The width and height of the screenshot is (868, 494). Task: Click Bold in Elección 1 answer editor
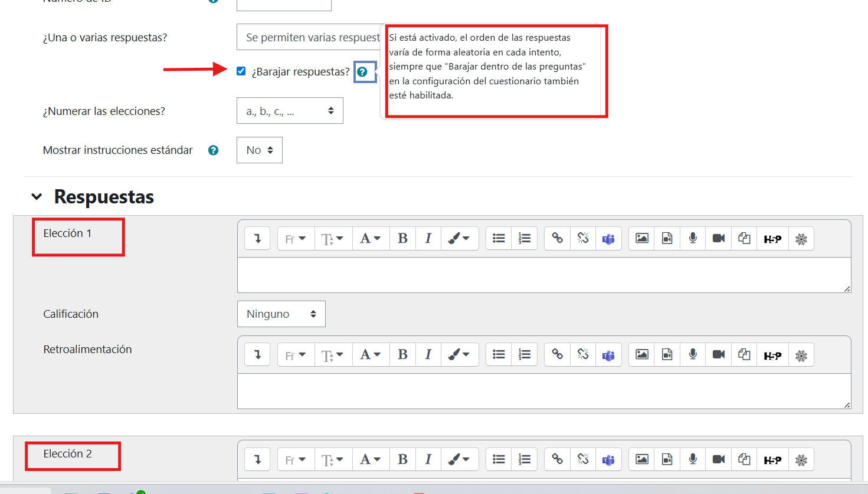click(402, 238)
